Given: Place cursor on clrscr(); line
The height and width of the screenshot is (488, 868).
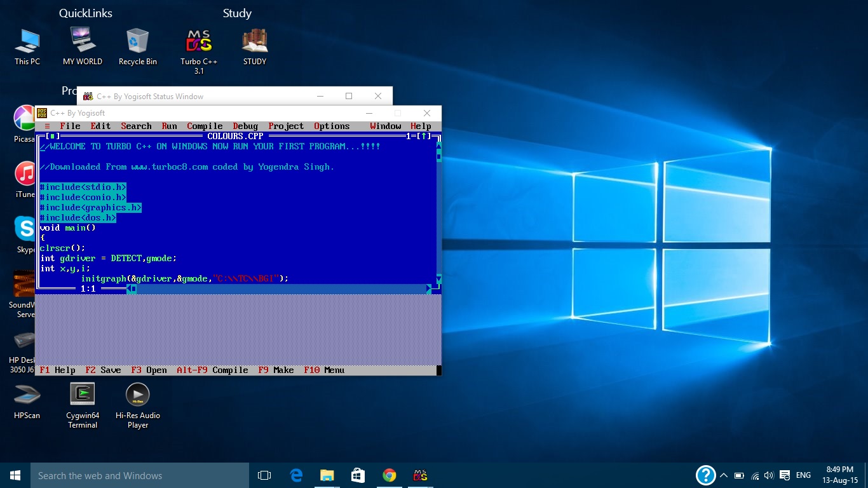Looking at the screenshot, I should [x=62, y=248].
